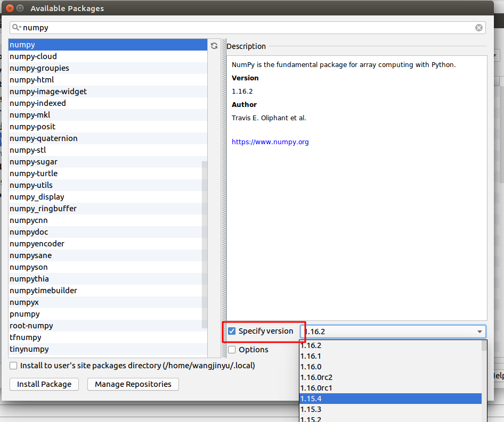The image size is (504, 422).
Task: Select numpy-cloud in the package list
Action: 108,56
